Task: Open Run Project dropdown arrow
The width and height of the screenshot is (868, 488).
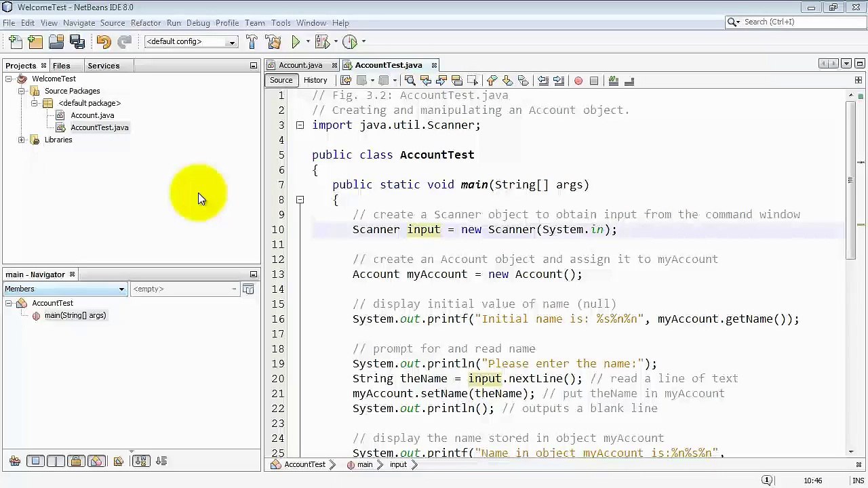Action: 308,42
